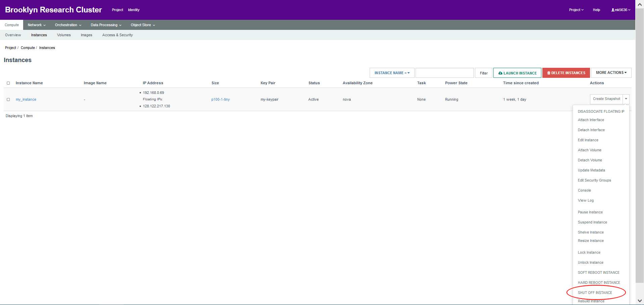Viewport: 644px width, 305px height.
Task: Open the Orchestration menu
Action: point(68,25)
